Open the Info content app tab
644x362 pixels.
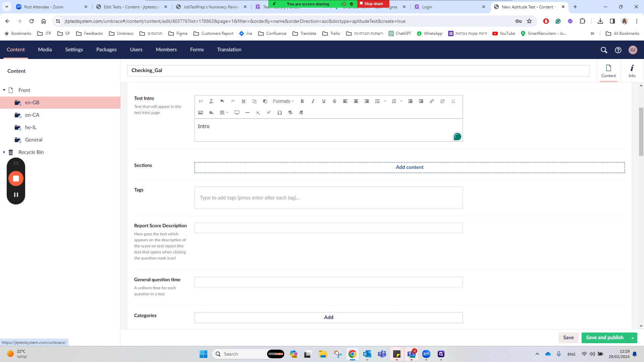point(632,71)
